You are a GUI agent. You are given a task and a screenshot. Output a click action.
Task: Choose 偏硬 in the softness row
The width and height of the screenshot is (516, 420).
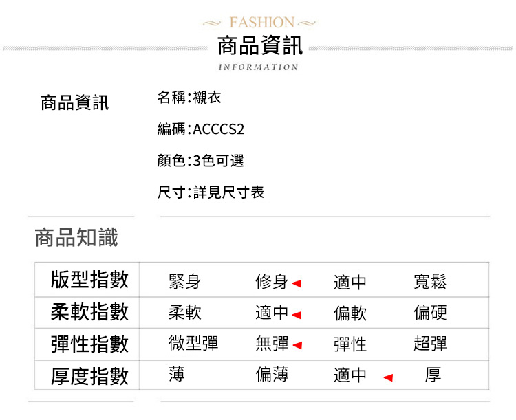(x=430, y=313)
